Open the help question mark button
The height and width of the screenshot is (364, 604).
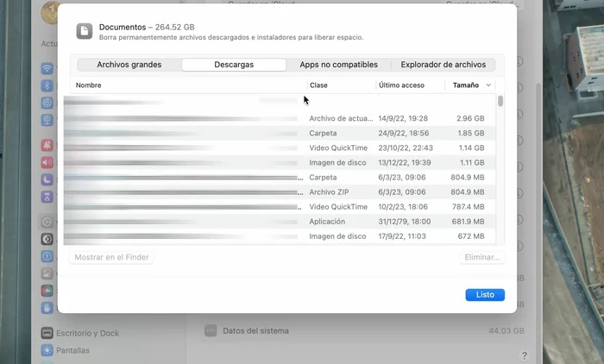pyautogui.click(x=524, y=355)
